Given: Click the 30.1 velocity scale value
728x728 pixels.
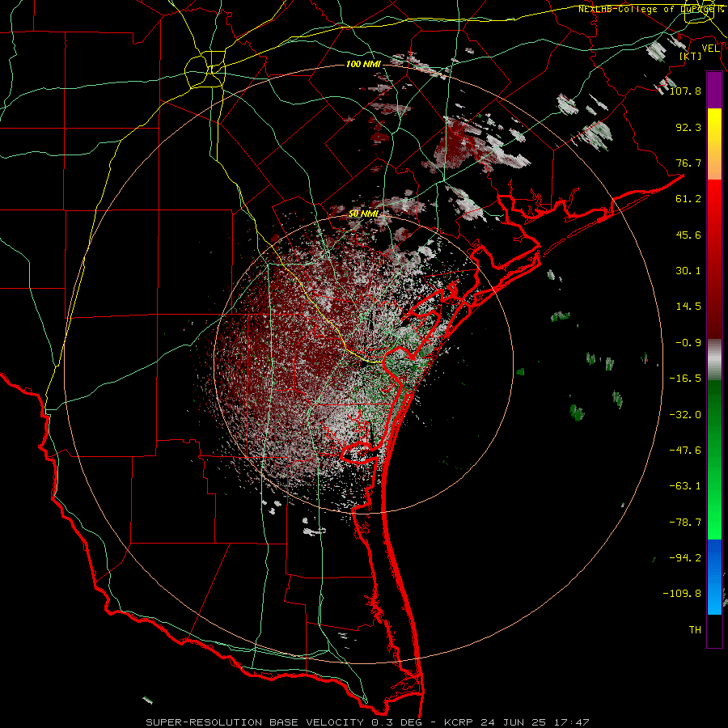Looking at the screenshot, I should point(688,271).
